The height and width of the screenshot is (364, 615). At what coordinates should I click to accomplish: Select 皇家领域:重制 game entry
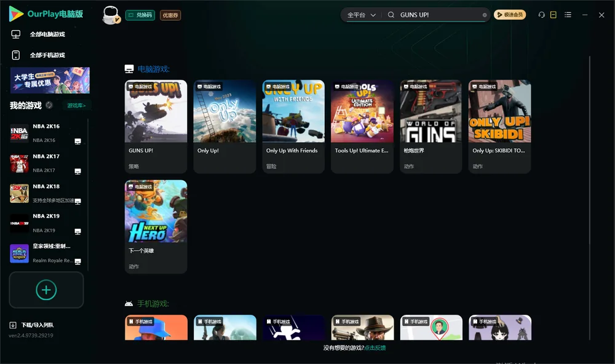[x=46, y=253]
